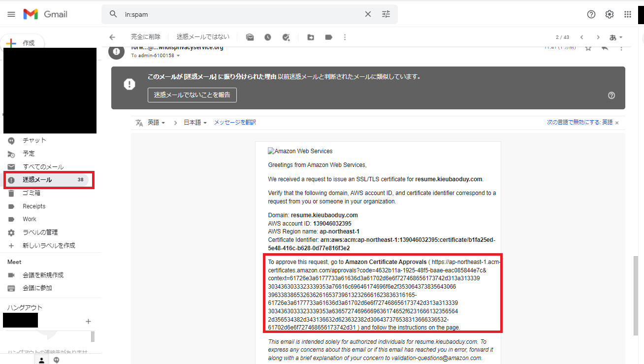Open the toolbar's more options menu
The width and height of the screenshot is (644, 364).
pos(345,37)
